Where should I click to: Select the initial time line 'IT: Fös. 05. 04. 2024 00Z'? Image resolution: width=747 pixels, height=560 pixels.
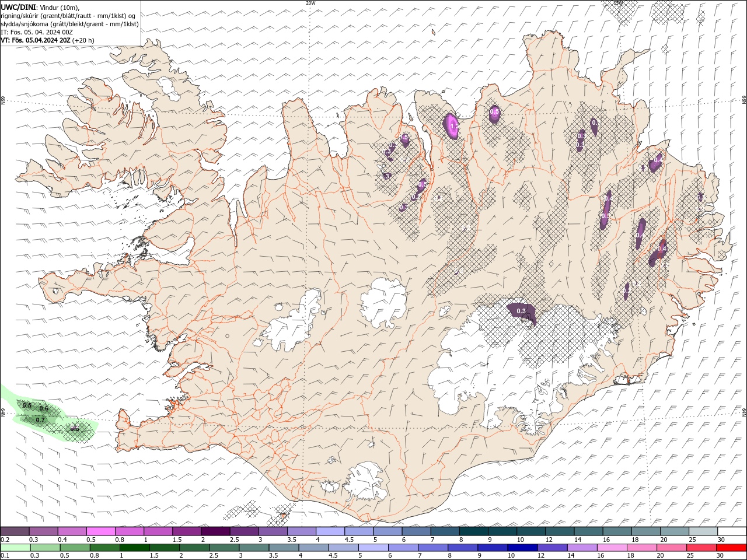[x=36, y=32]
